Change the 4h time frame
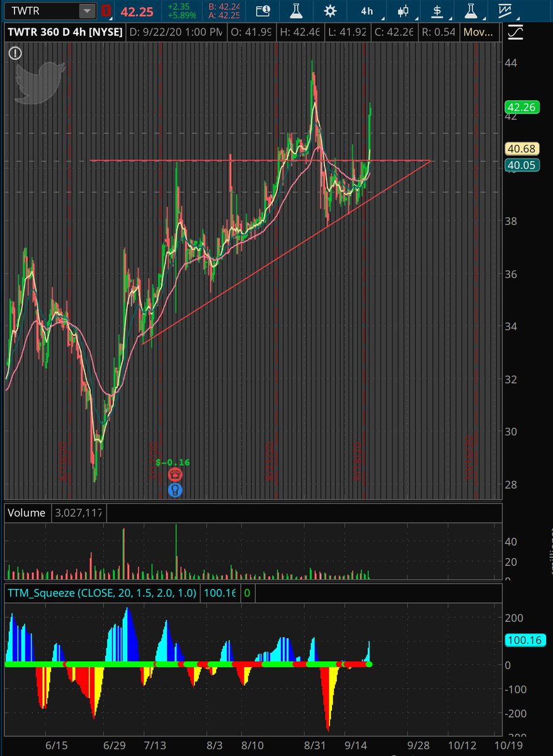Viewport: 553px width, 756px height. [367, 11]
